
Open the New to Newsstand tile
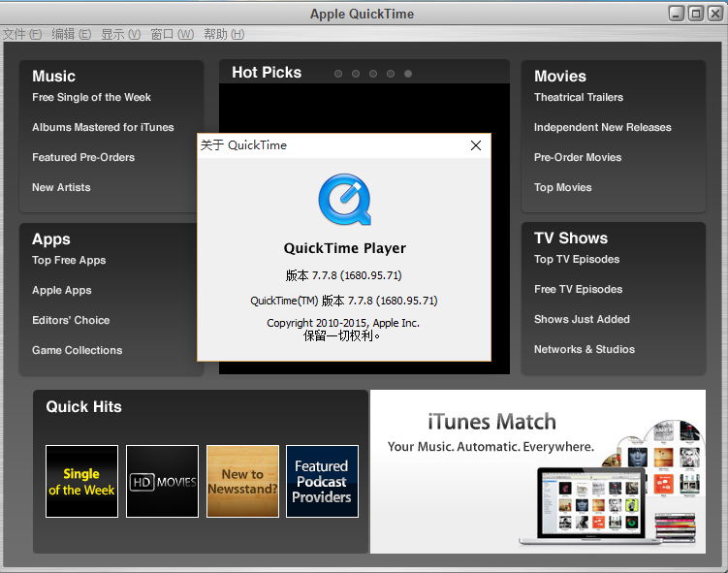click(242, 481)
